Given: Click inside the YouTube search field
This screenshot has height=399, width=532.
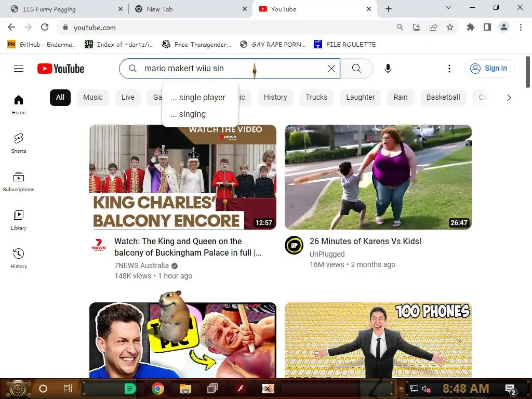Looking at the screenshot, I should (x=230, y=69).
